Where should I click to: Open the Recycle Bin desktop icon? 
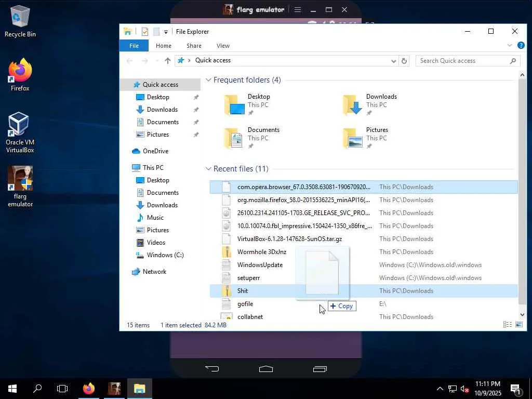[20, 21]
